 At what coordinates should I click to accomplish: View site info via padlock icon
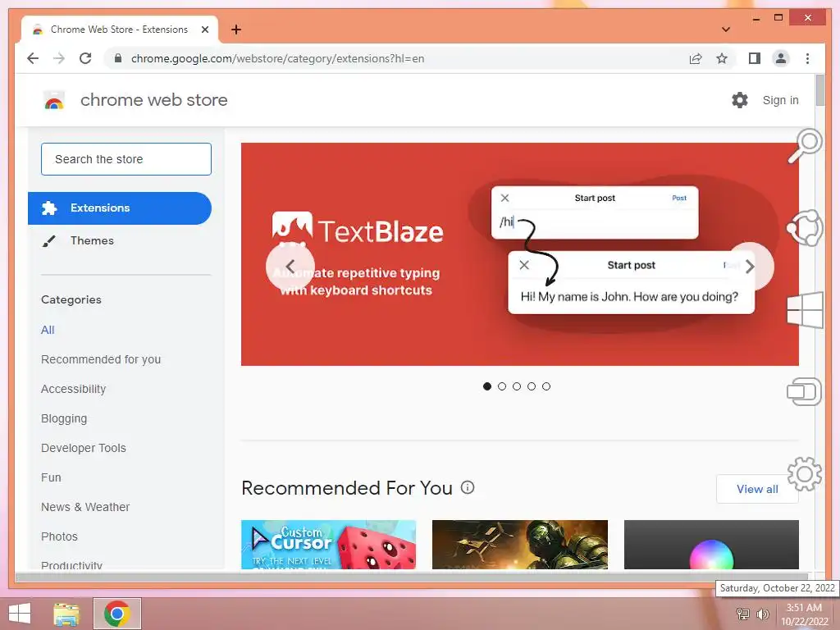[x=118, y=58]
